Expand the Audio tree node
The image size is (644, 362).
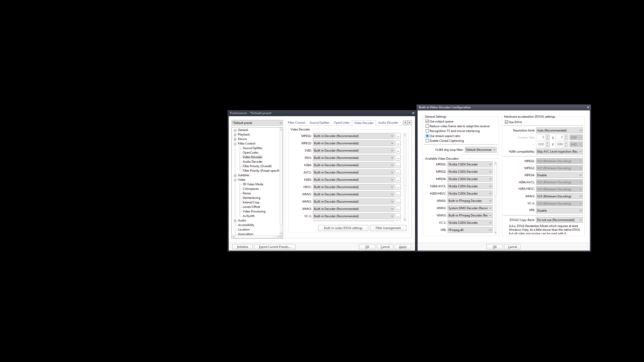click(x=235, y=221)
